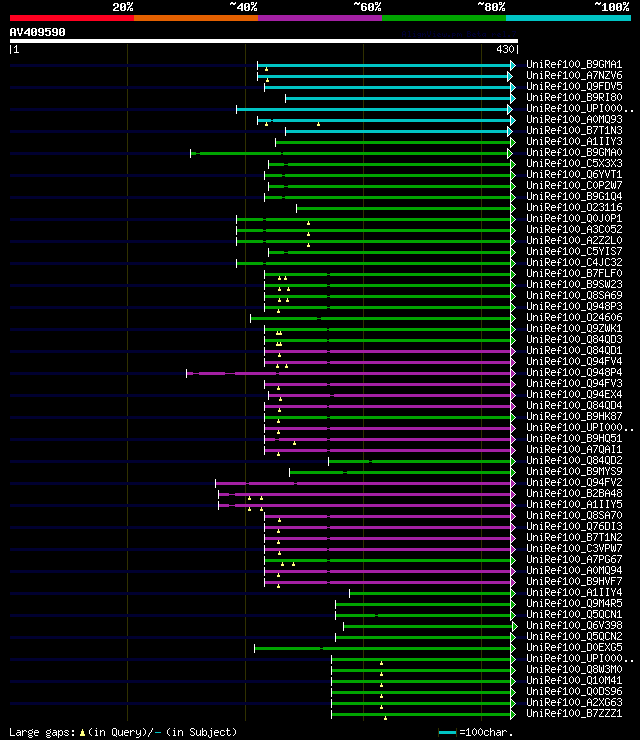
Task: Select the UniRef100_B9GMA0 entry
Action: 574,152
